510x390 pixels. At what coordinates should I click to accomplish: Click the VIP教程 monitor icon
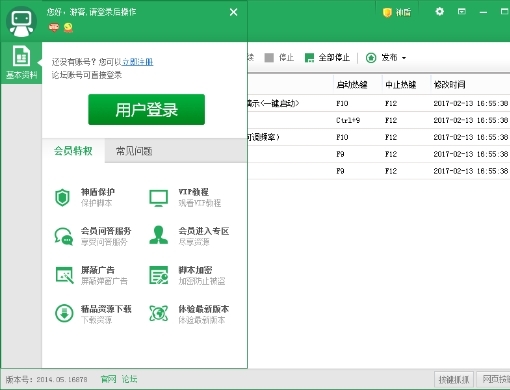tap(158, 198)
